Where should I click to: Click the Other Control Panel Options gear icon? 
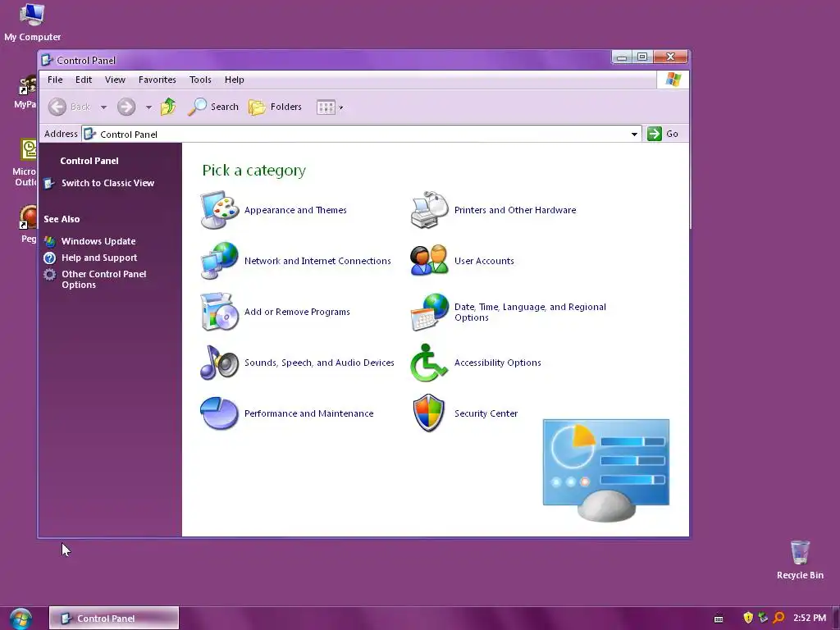pos(50,274)
